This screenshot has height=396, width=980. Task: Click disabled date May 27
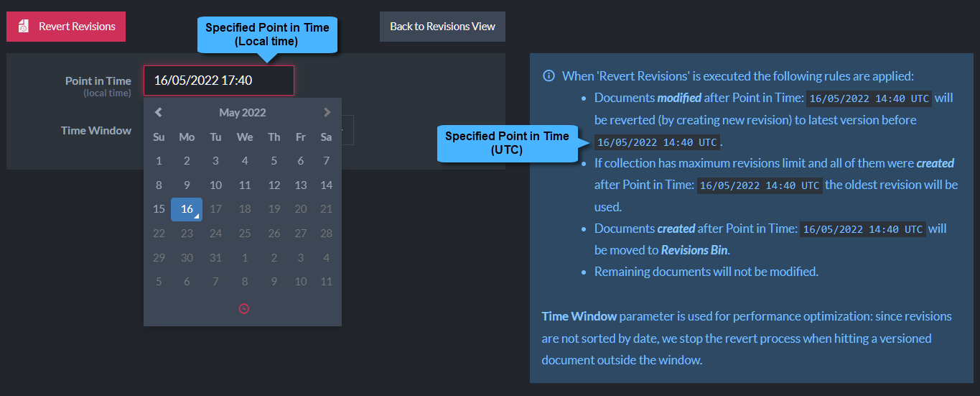coord(301,233)
